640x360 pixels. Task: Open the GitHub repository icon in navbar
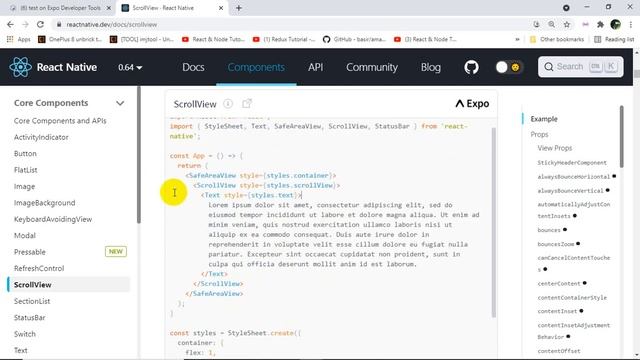click(471, 67)
